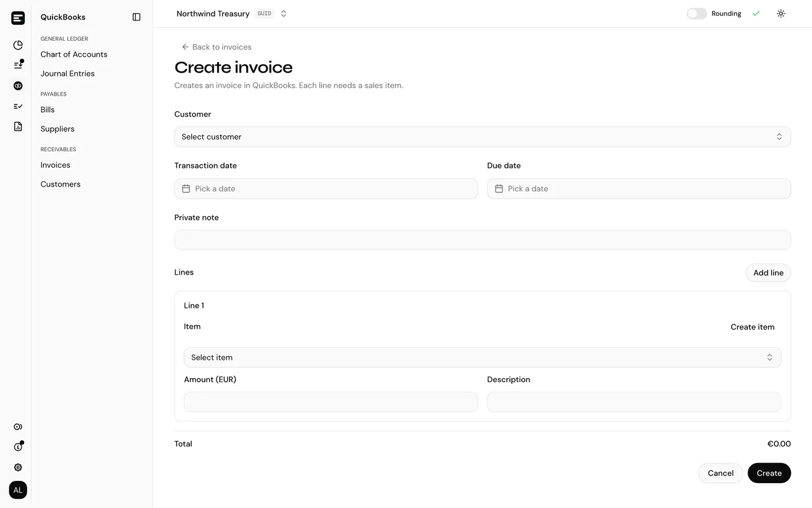
Task: Click the back arrow beside Back to invoices
Action: (x=185, y=47)
